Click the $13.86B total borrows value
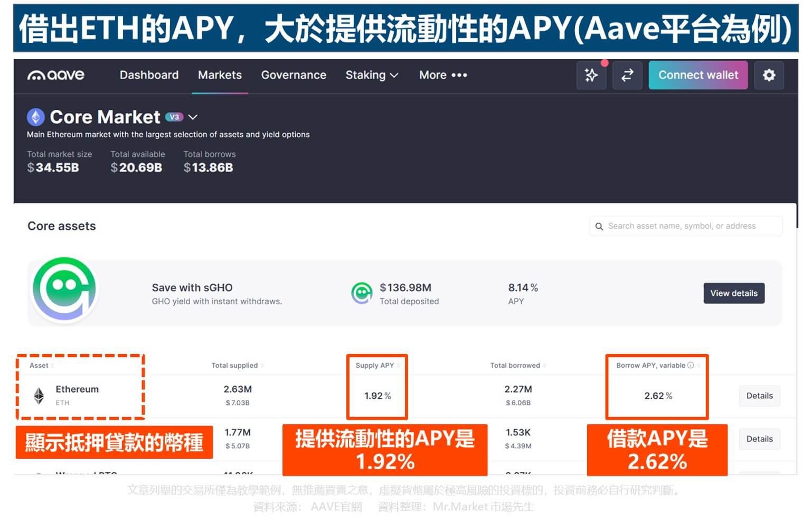Image resolution: width=812 pixels, height=520 pixels. tap(208, 168)
